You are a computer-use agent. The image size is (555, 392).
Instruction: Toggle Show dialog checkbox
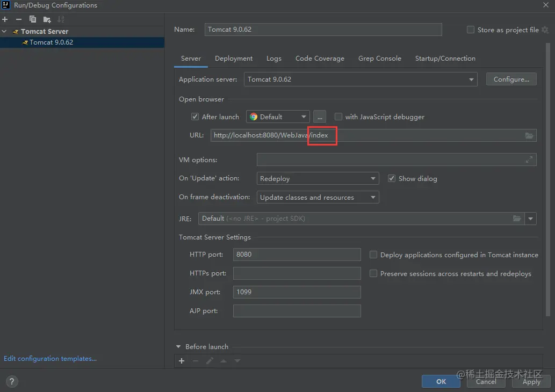coord(392,178)
